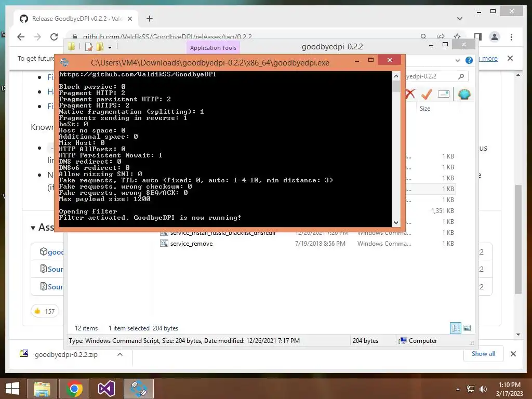
Task: Click the Computer status bar entry
Action: [418, 341]
